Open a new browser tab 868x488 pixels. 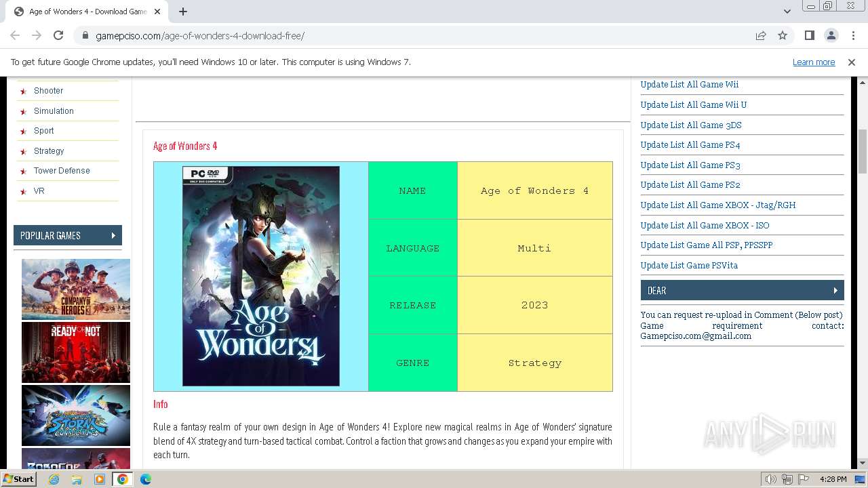click(183, 12)
